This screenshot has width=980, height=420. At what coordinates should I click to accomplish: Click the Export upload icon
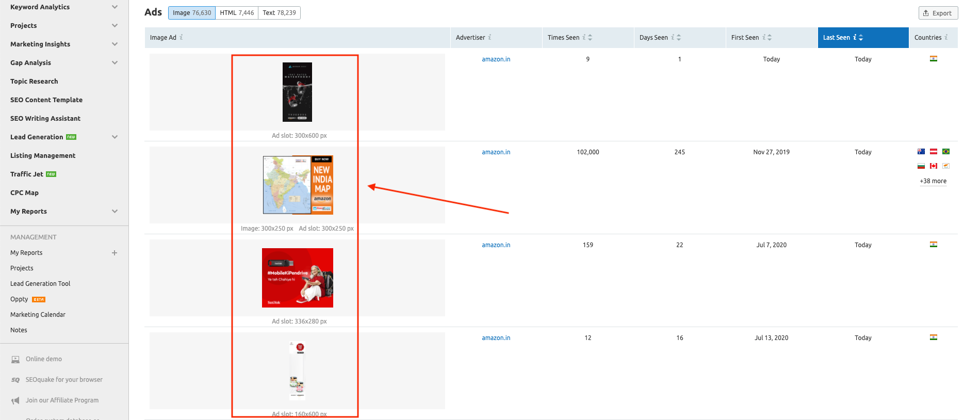(x=926, y=13)
